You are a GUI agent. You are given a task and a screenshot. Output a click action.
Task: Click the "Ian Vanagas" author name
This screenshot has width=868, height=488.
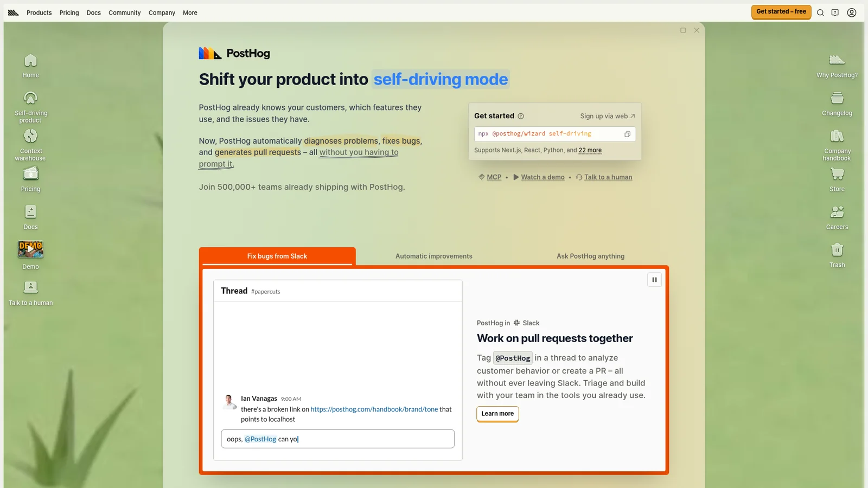(259, 399)
